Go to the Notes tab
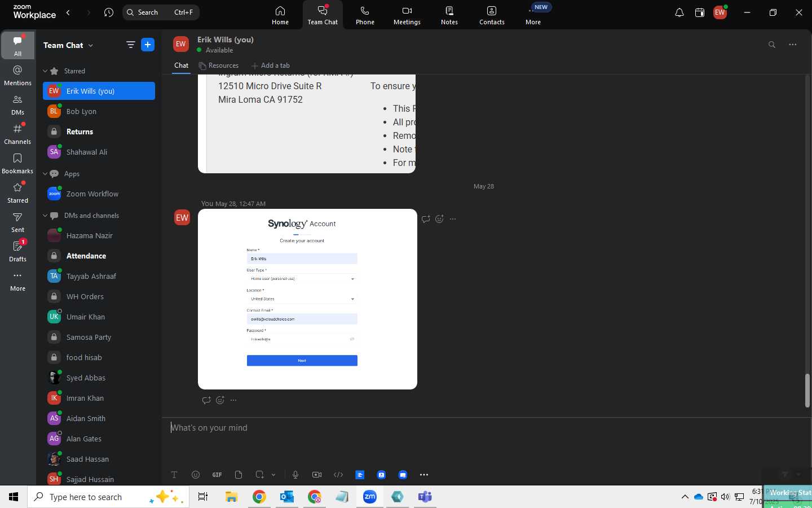This screenshot has height=508, width=812. pos(449,15)
